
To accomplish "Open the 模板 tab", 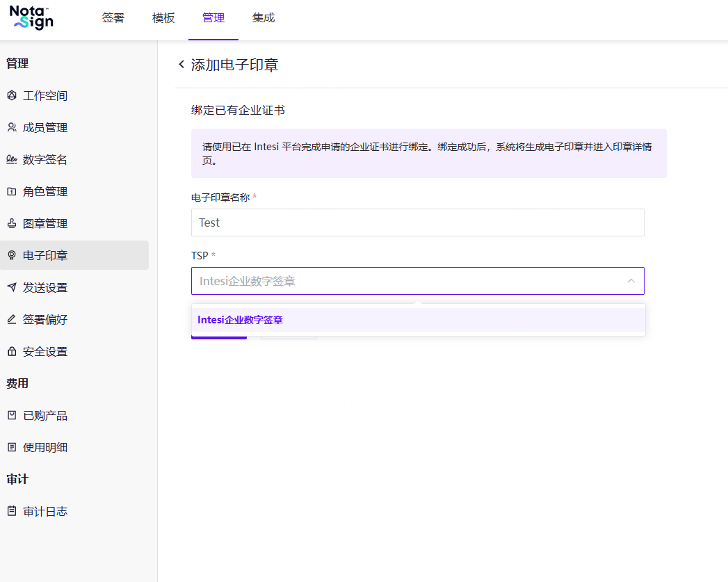I will 163,18.
